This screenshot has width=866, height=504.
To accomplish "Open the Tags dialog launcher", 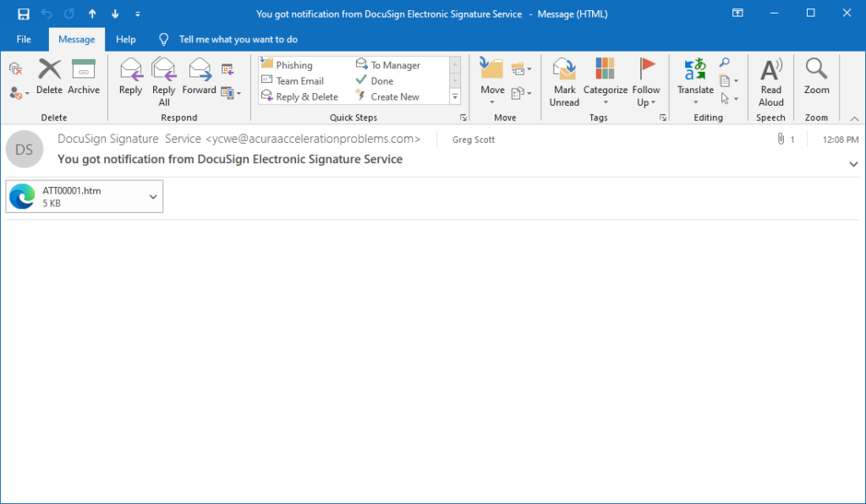I will (x=663, y=118).
